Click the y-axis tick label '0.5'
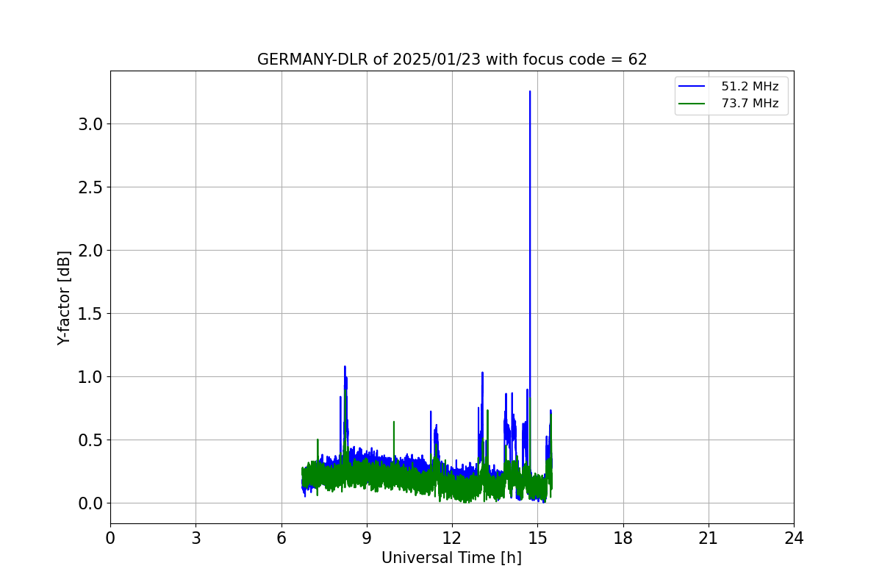 (x=90, y=440)
